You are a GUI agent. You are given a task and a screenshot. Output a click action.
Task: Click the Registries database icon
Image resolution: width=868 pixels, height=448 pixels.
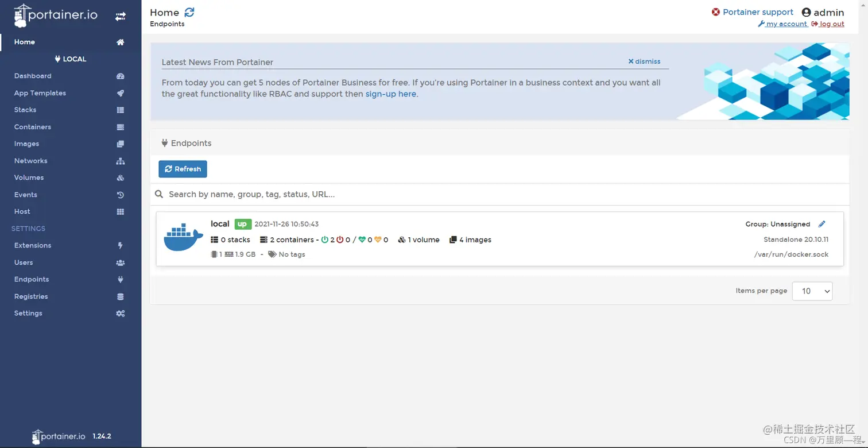pos(120,296)
